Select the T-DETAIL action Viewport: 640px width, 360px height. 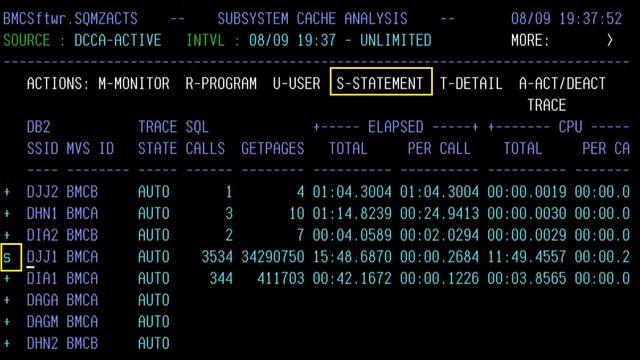471,84
